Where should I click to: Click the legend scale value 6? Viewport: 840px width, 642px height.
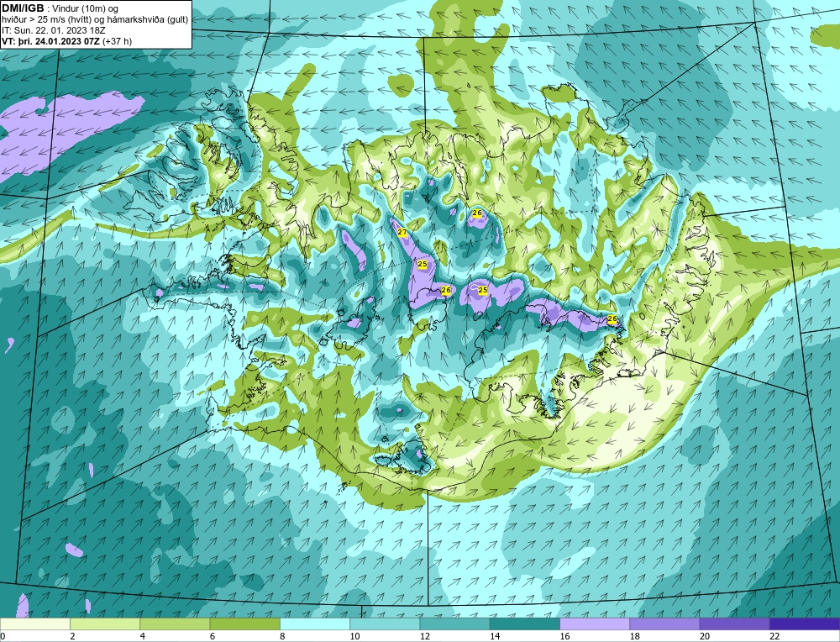pos(213,636)
